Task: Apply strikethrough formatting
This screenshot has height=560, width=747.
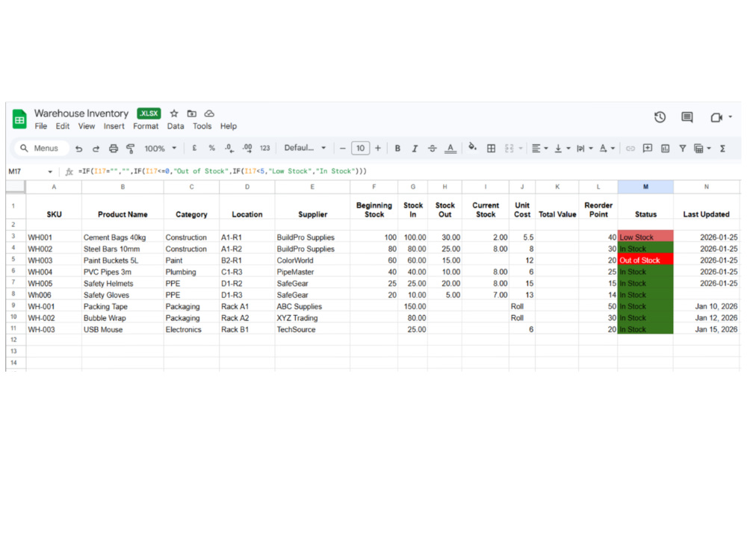Action: [432, 149]
